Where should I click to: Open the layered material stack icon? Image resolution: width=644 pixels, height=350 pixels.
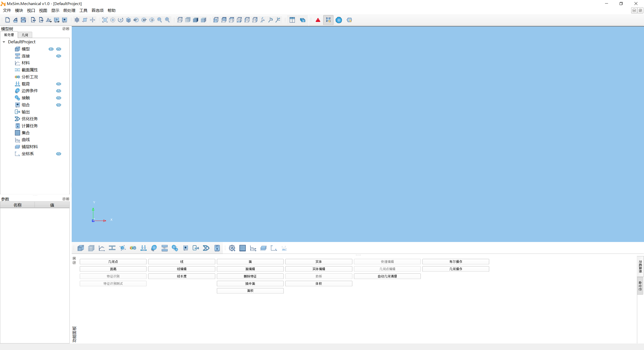coord(263,248)
